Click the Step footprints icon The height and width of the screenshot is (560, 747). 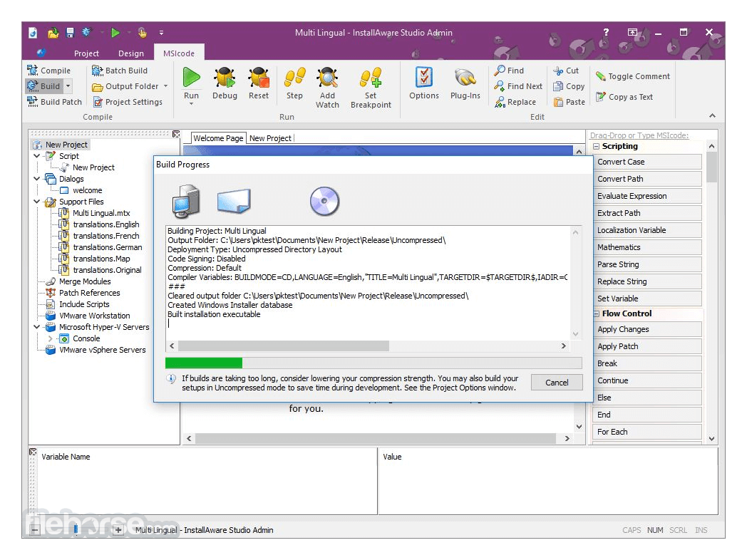point(294,77)
